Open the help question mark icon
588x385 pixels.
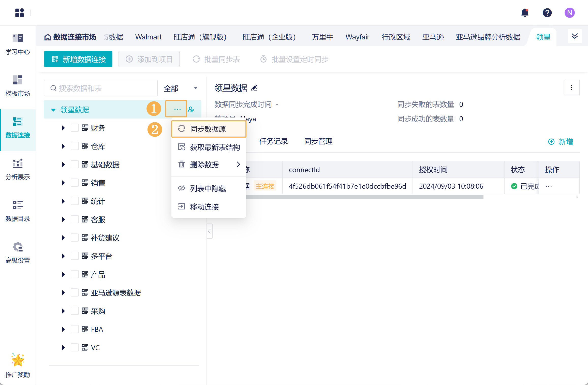click(547, 13)
